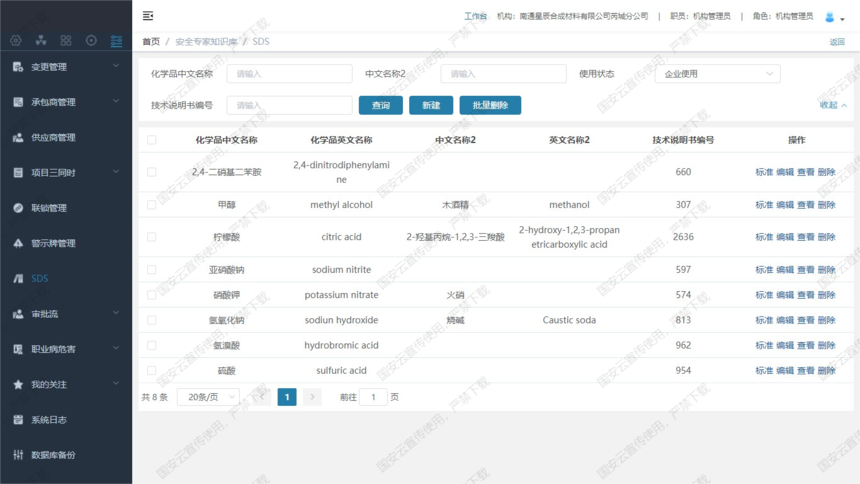Check the 硝酸钾 row checkbox
The image size is (860, 484).
click(151, 295)
